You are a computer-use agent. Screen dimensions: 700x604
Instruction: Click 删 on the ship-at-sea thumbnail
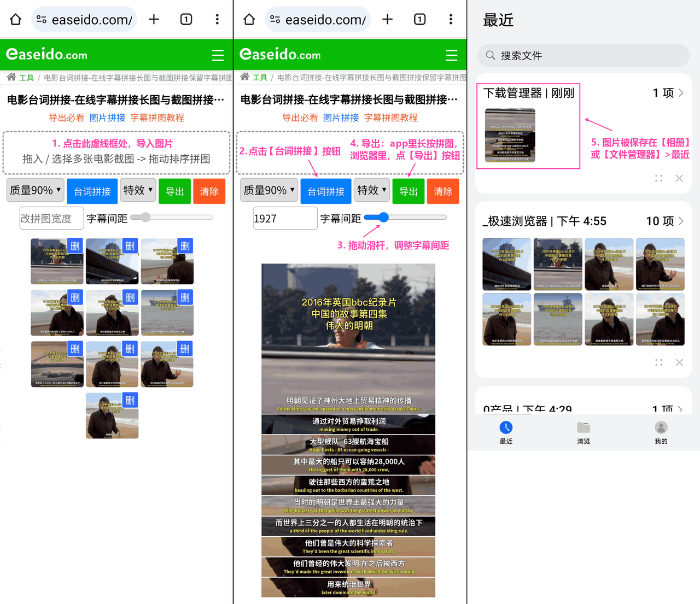[185, 298]
